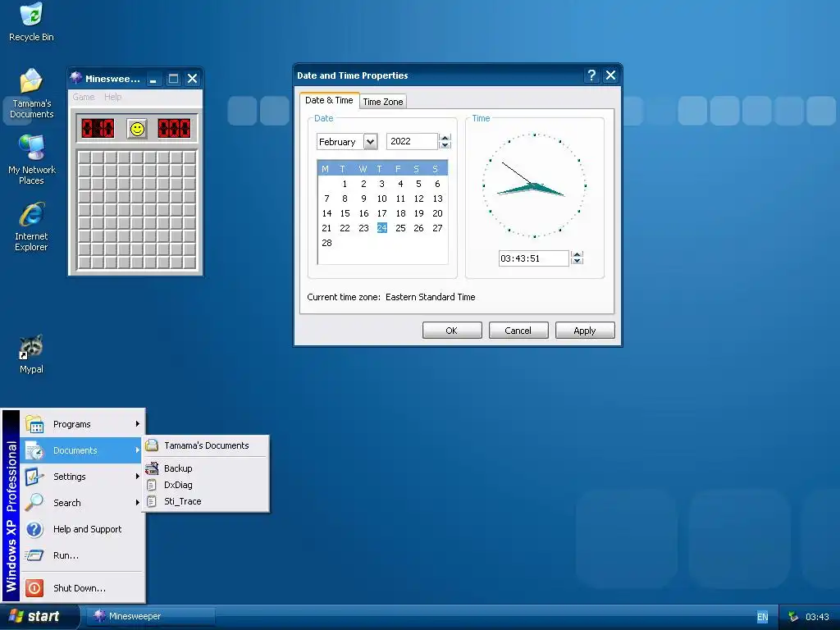
Task: Select Tamama's Documents desktop icon
Action: 31,94
